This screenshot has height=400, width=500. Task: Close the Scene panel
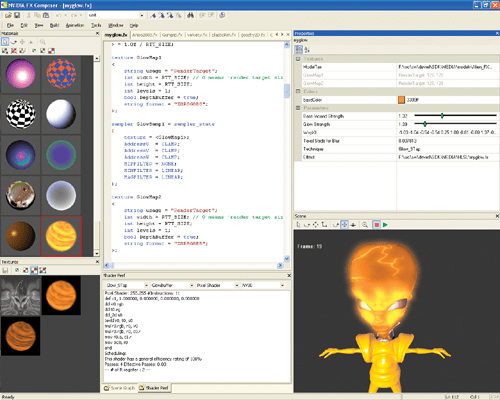pyautogui.click(x=497, y=216)
